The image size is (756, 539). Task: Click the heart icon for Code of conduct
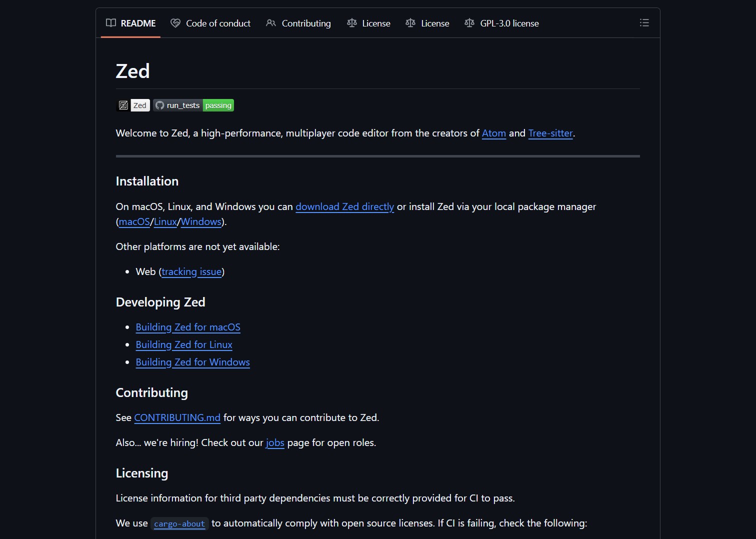(x=175, y=23)
